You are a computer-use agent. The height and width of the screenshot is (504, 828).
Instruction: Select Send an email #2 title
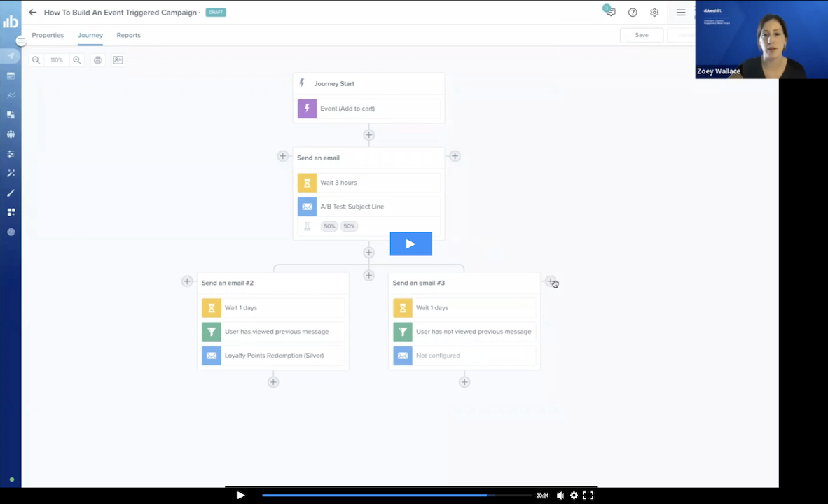[228, 283]
